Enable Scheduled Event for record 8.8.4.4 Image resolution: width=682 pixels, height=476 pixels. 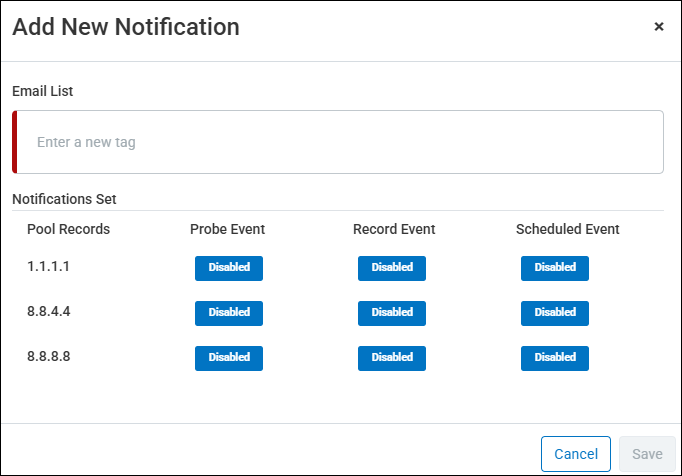pos(555,313)
